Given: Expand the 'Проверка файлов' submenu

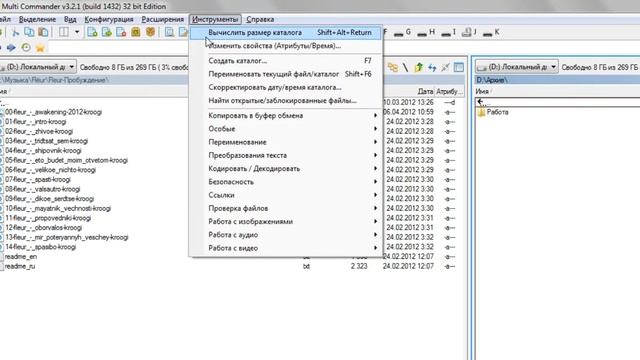Looking at the screenshot, I should coord(286,209).
